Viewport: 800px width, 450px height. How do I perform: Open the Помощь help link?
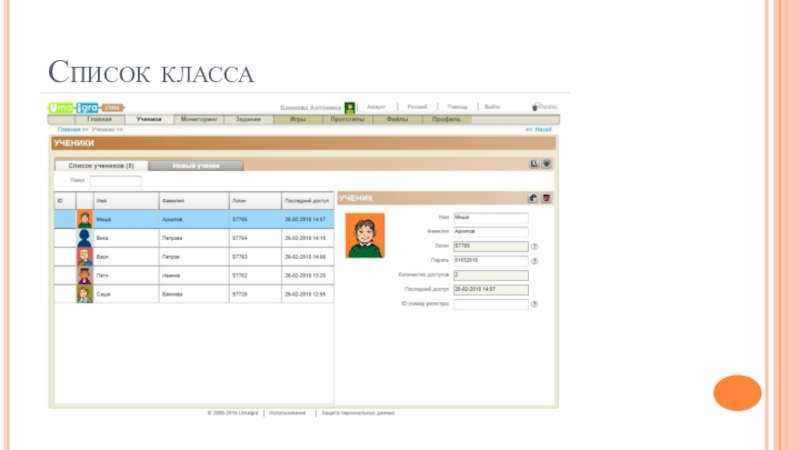(457, 107)
